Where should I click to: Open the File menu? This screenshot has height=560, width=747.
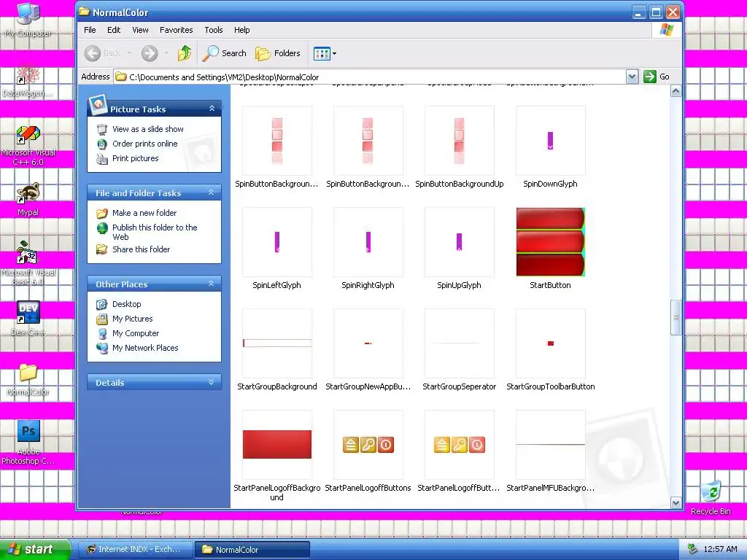click(90, 30)
